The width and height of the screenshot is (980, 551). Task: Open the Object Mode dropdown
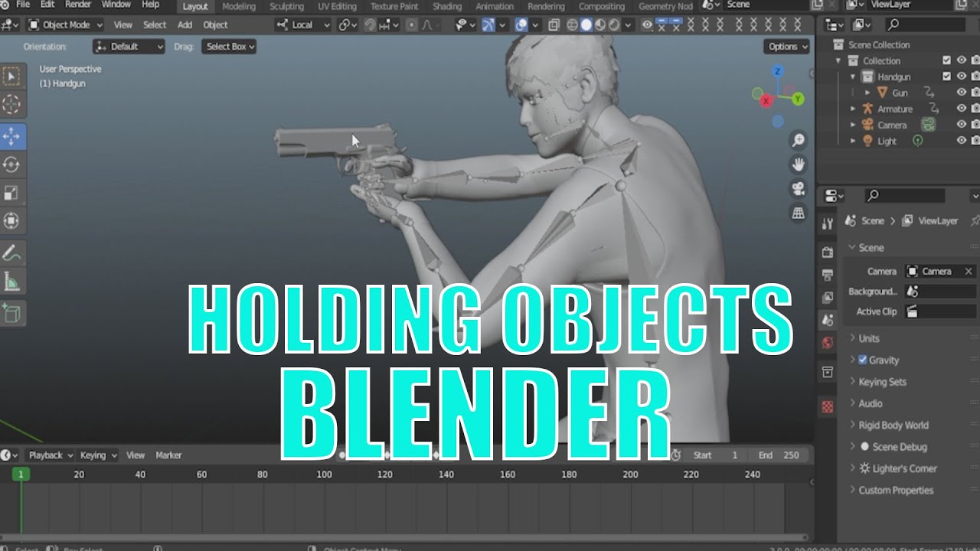65,24
